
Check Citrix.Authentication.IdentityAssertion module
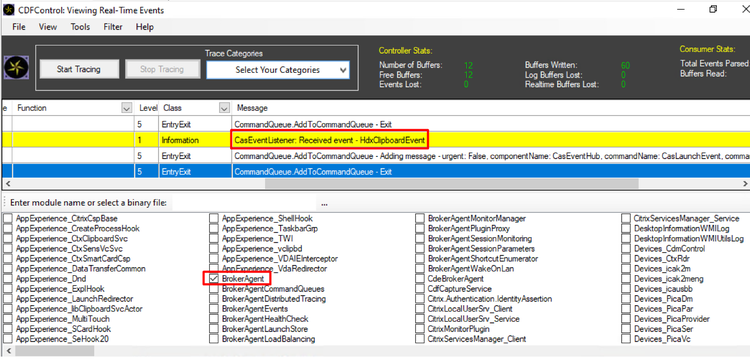419,299
